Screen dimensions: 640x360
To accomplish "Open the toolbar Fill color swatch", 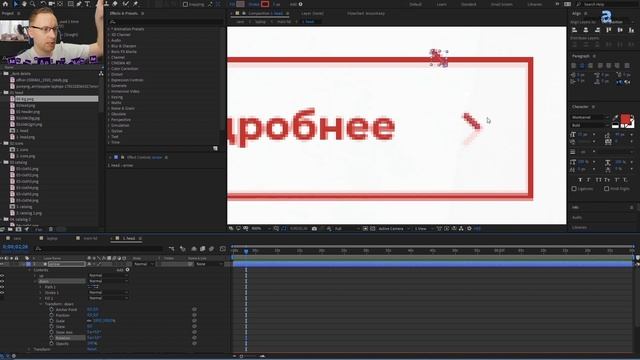I will (x=240, y=4).
